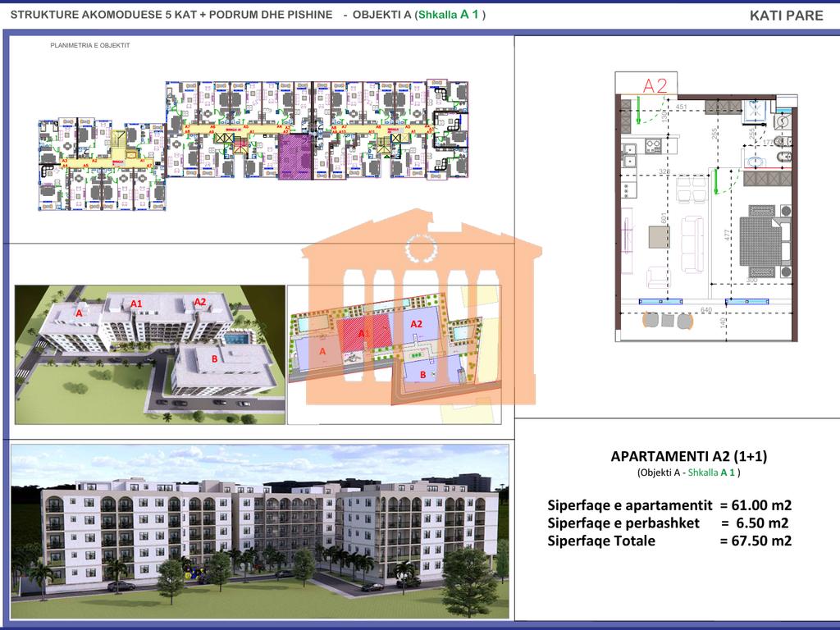Click the red B label in the aerial render
This screenshot has width=840, height=630.
pos(214,359)
